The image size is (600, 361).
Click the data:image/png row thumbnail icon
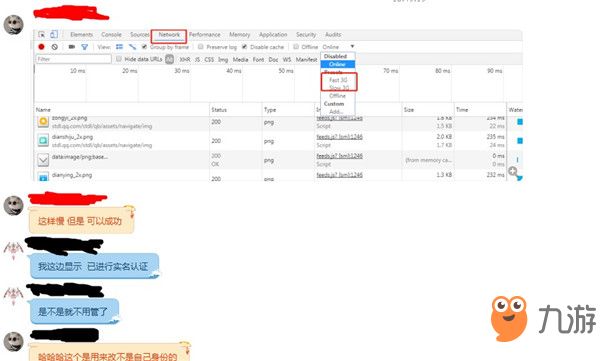coord(43,160)
